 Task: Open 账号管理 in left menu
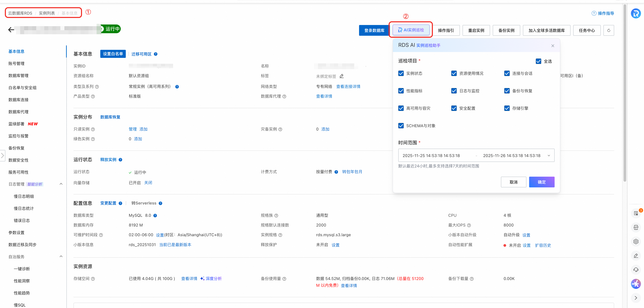[x=16, y=64]
